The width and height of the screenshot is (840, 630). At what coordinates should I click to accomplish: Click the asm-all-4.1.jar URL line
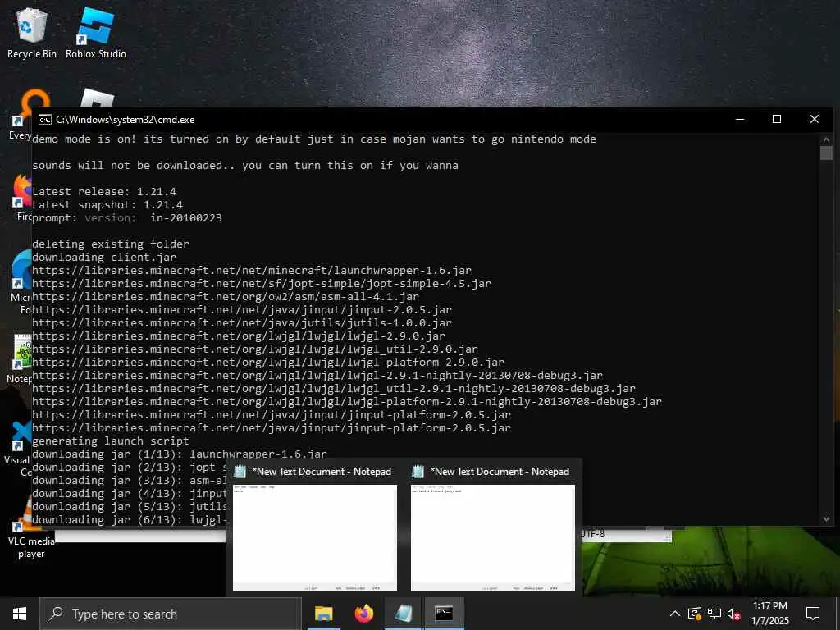pyautogui.click(x=226, y=297)
